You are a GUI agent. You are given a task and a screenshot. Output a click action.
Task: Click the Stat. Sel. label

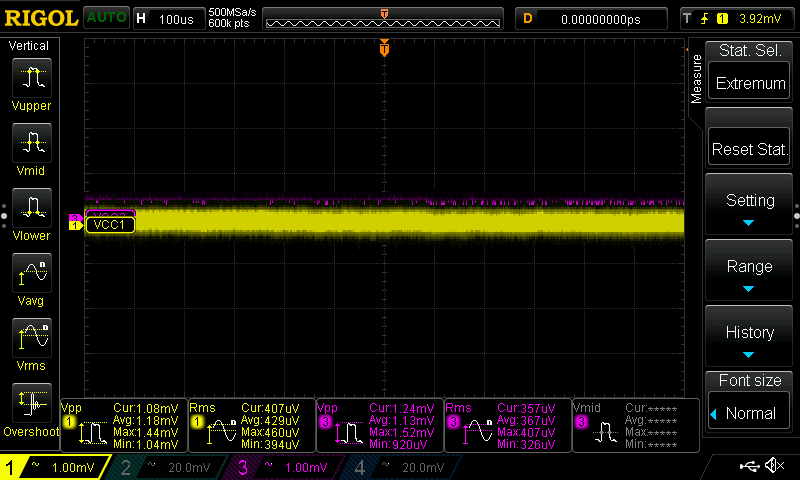coord(749,50)
